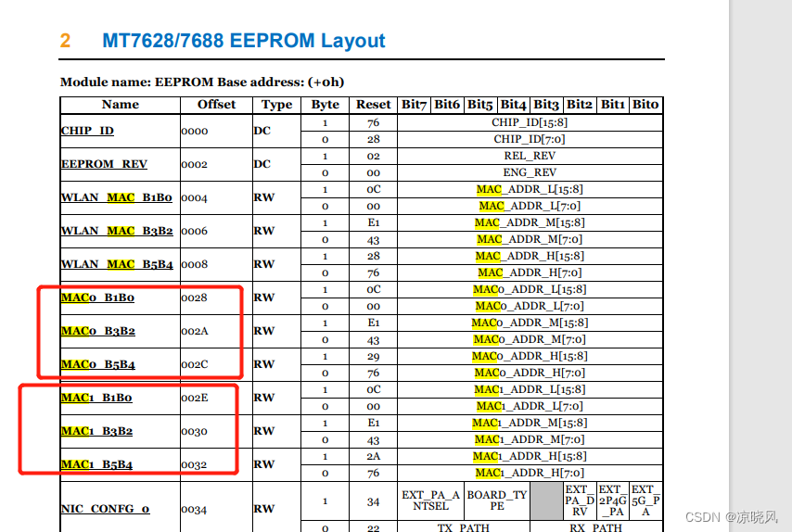The image size is (792, 532).
Task: Click the 'Bit4' column header
Action: [x=513, y=105]
